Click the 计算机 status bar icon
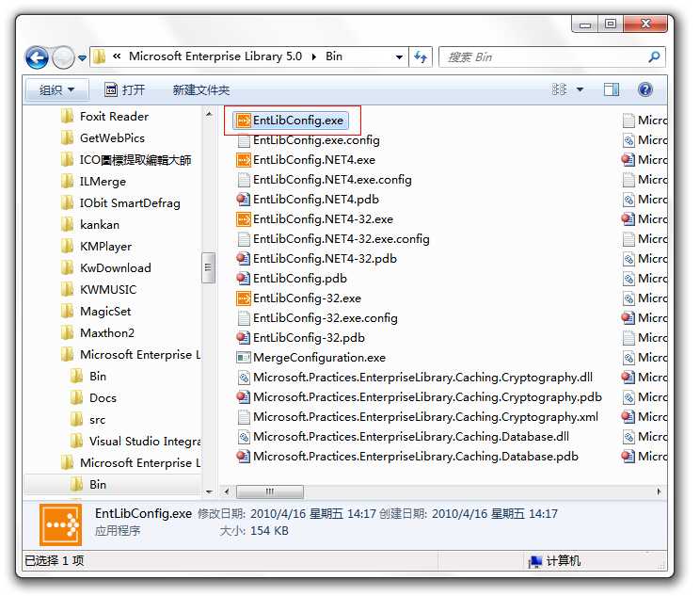The height and width of the screenshot is (596, 700). (535, 561)
